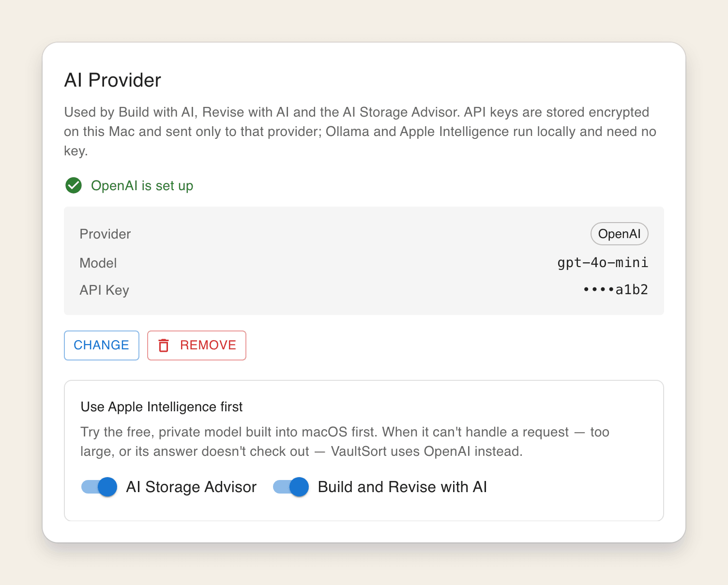This screenshot has width=728, height=585.
Task: Click the trash icon in Remove button
Action: coord(164,345)
